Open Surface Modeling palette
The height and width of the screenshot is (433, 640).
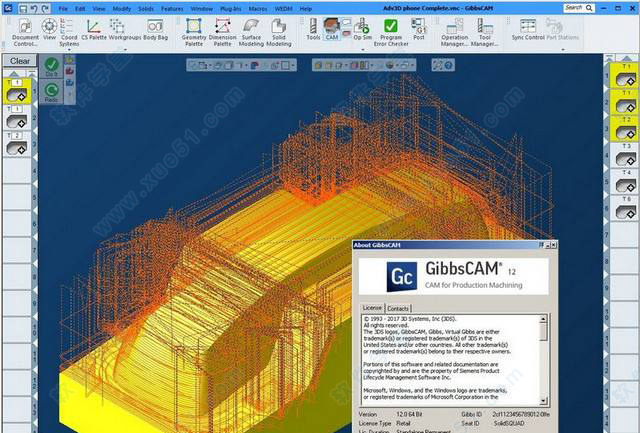[x=251, y=32]
